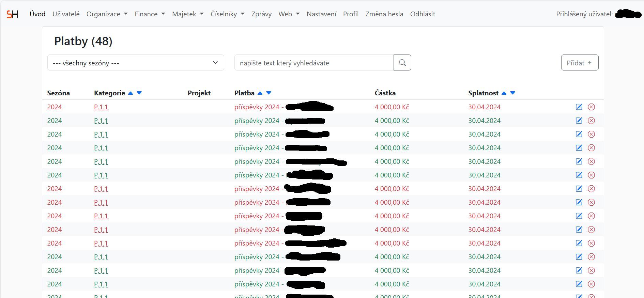Sort Platba column descending
Viewport: 644px width, 298px height.
click(269, 93)
